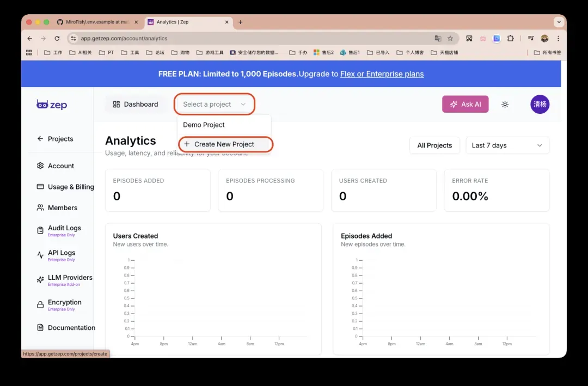Open the Dashboard button

(x=135, y=105)
